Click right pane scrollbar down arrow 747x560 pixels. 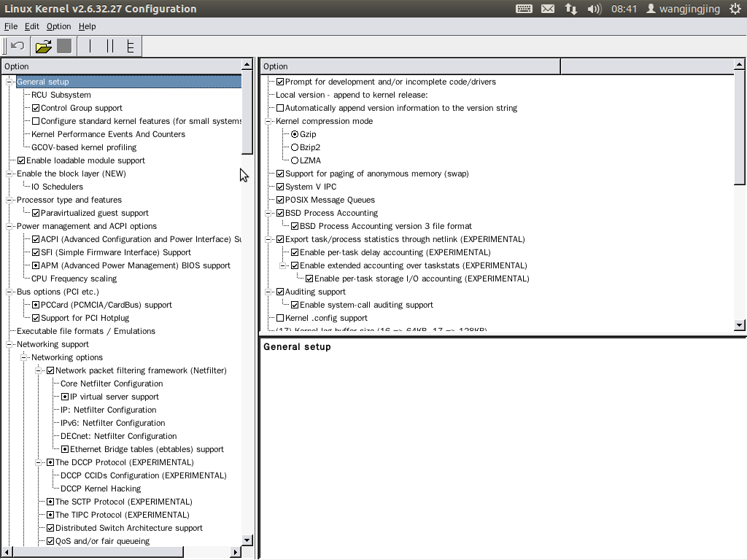(x=740, y=325)
